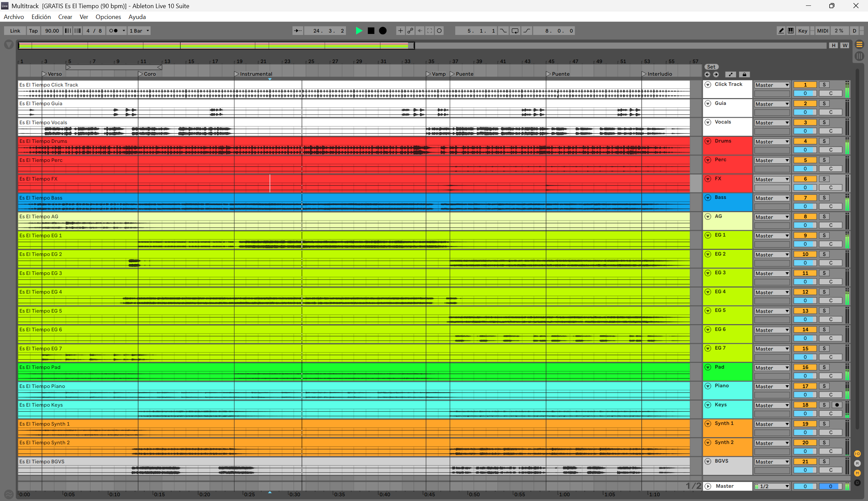Enable the Draw Mode pencil
Screen dimensions: 868x501
(781, 31)
